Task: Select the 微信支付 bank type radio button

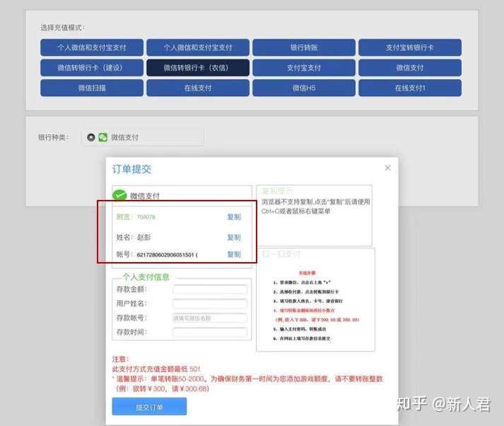Action: (x=91, y=138)
